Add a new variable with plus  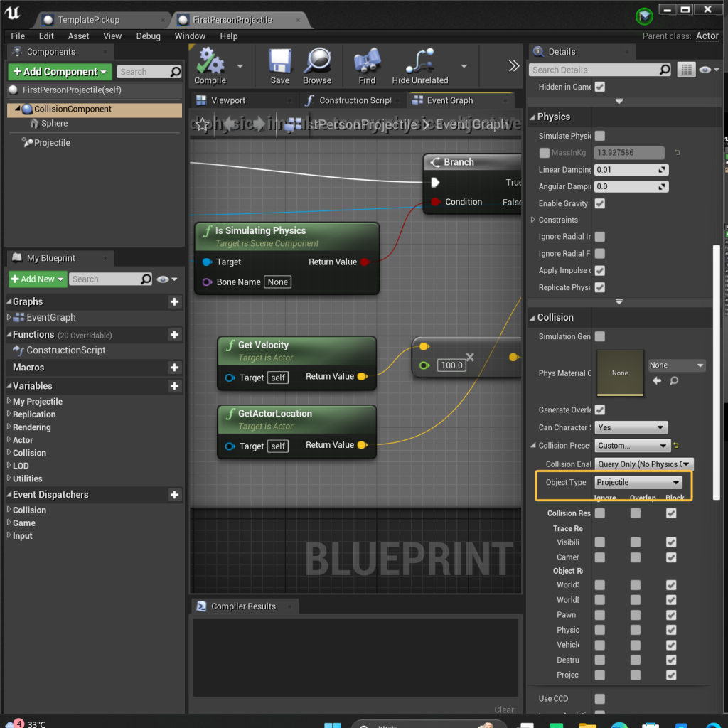tap(175, 386)
